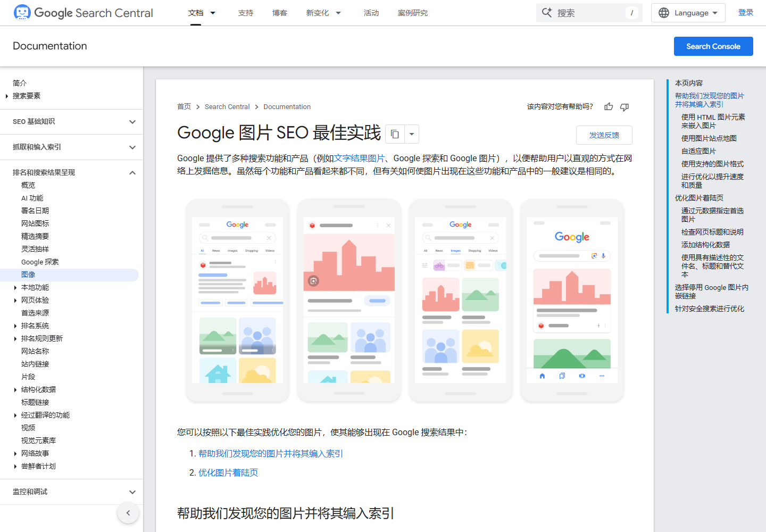This screenshot has width=766, height=532.
Task: Expand the 新变化 menu dropdown
Action: [x=338, y=13]
